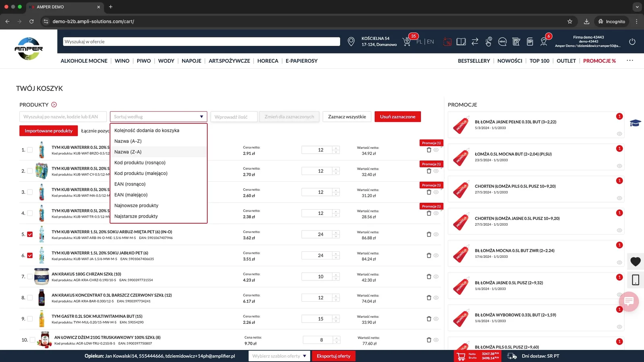Click the delivery truck icon in bottom bar
The height and width of the screenshot is (362, 644).
(x=512, y=356)
